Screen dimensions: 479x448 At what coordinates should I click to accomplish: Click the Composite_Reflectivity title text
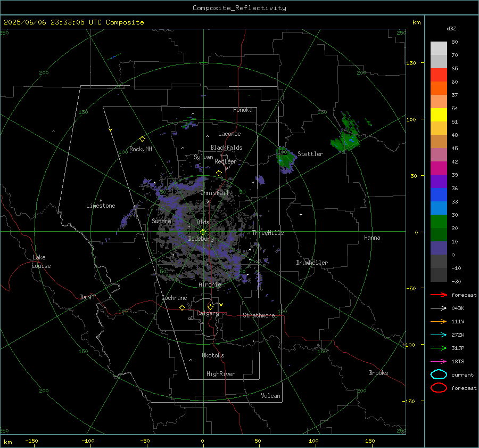(240, 8)
